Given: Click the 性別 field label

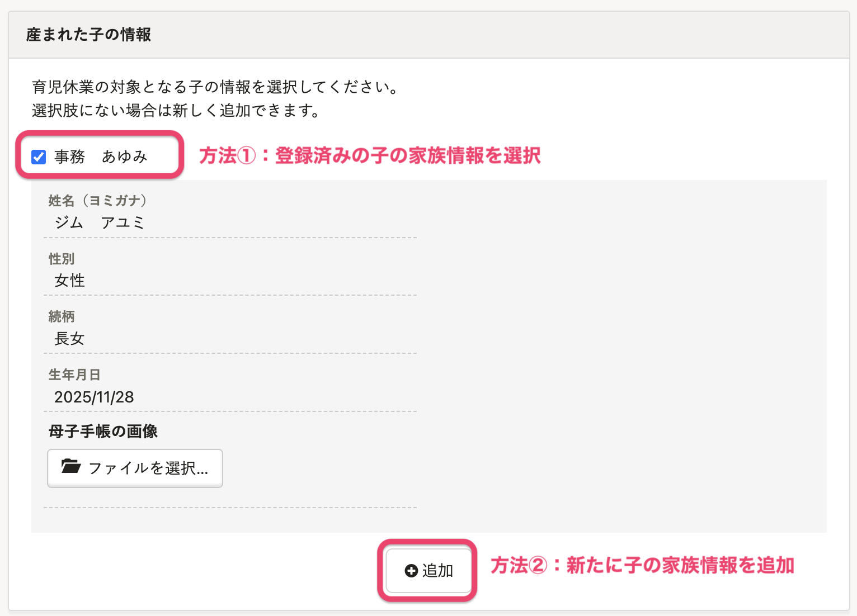Looking at the screenshot, I should click(62, 259).
